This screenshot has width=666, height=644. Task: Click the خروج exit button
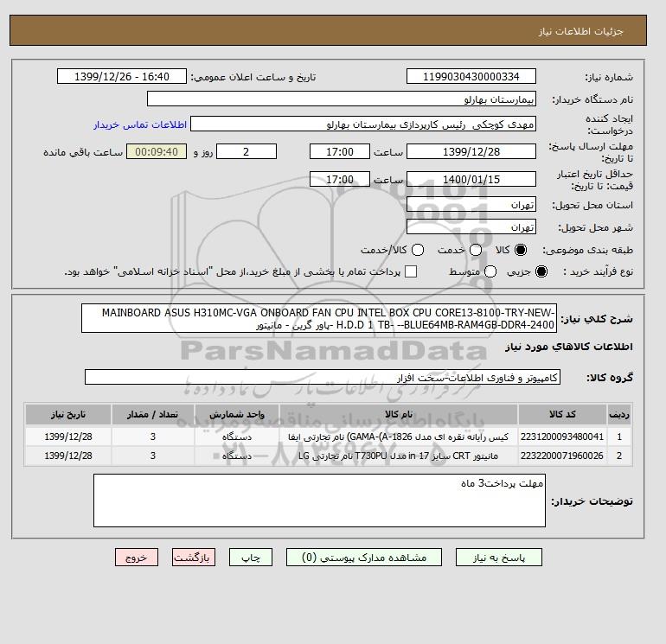[137, 557]
